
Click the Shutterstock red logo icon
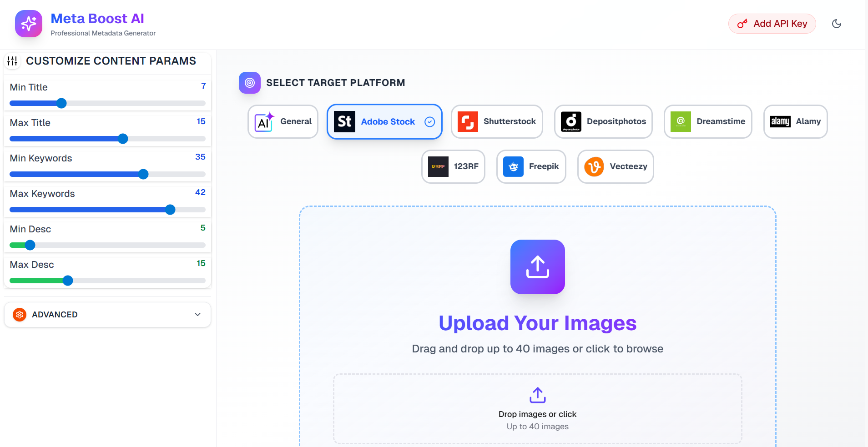coord(468,121)
